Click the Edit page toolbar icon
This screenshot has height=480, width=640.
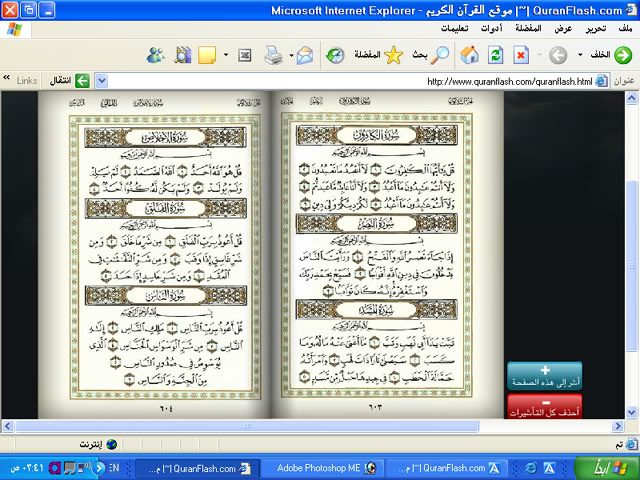coord(244,55)
